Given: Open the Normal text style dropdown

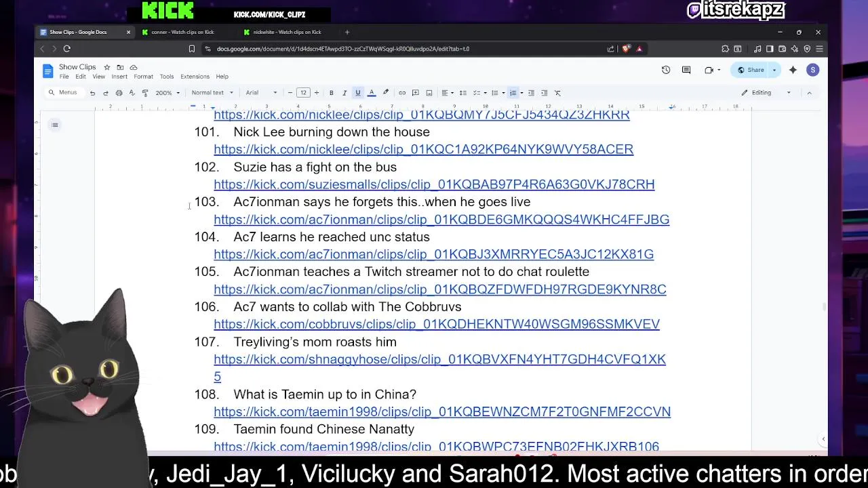Looking at the screenshot, I should [x=212, y=93].
